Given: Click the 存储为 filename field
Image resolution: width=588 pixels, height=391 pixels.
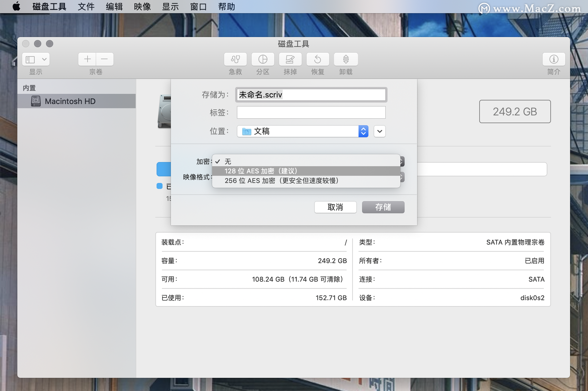Looking at the screenshot, I should pos(311,95).
